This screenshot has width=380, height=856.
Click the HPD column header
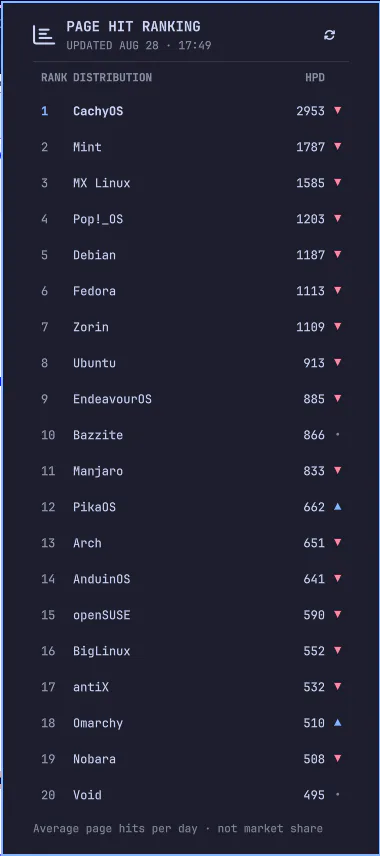(315, 78)
